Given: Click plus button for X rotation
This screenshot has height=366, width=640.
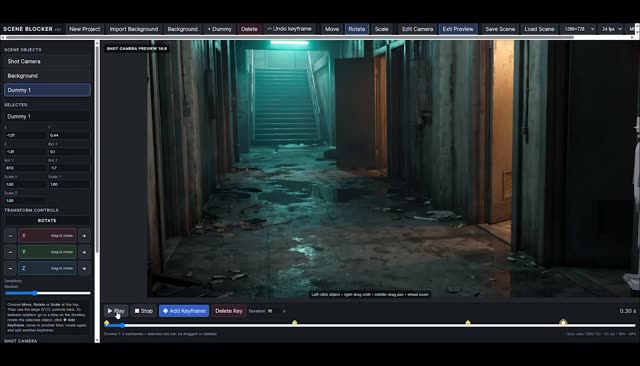Looking at the screenshot, I should click(84, 235).
